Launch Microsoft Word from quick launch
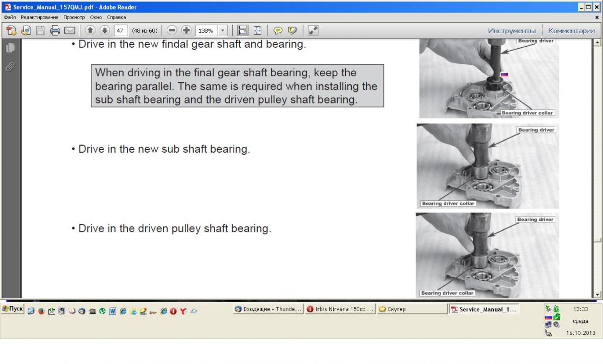 [113, 311]
